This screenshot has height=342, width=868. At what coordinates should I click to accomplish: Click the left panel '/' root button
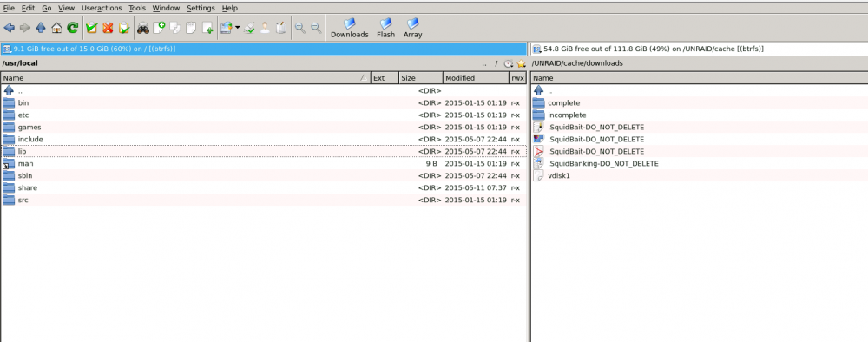[496, 63]
